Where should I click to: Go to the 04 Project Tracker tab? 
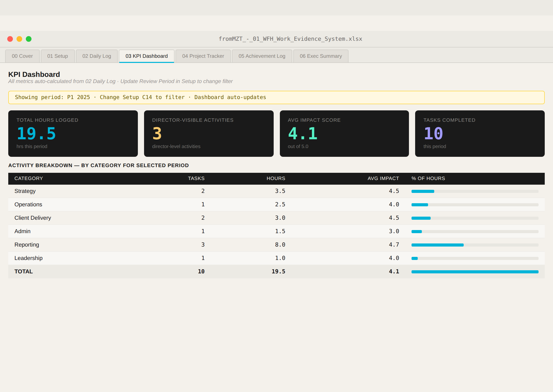point(203,56)
